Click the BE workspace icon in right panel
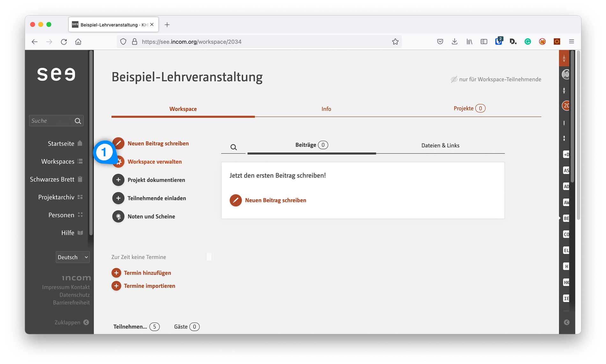This screenshot has width=606, height=364. (x=566, y=218)
